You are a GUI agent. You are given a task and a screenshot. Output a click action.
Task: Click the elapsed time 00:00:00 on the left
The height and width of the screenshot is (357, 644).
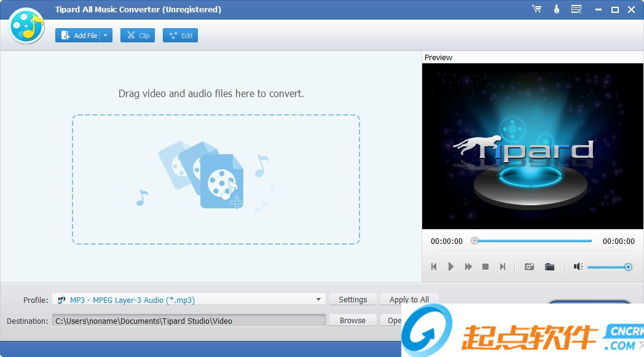447,241
